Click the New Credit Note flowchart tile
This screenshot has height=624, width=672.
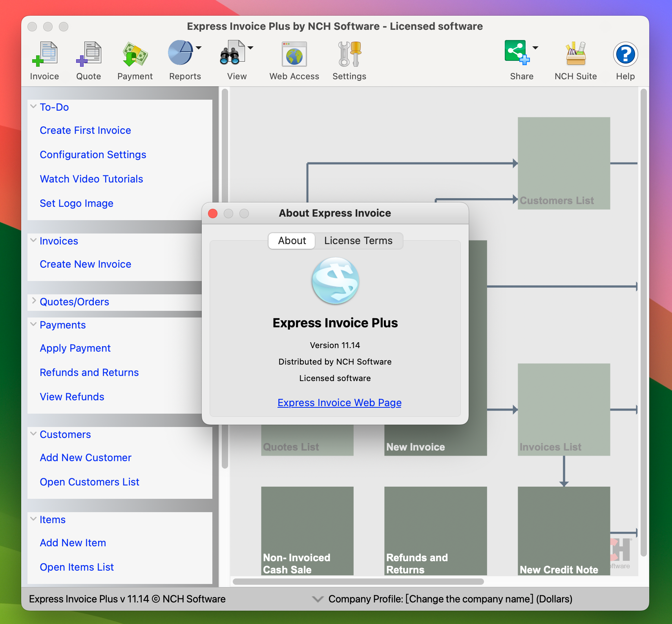coord(564,531)
